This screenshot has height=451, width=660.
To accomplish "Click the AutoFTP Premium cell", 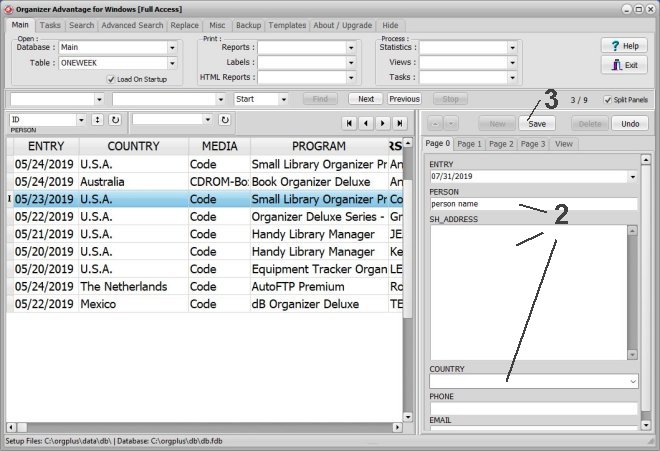I will click(x=319, y=286).
